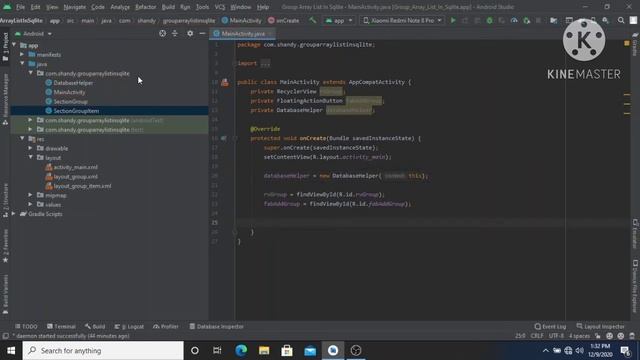Select the MainActivity.java editor tab
This screenshot has height=360, width=640.
click(243, 34)
